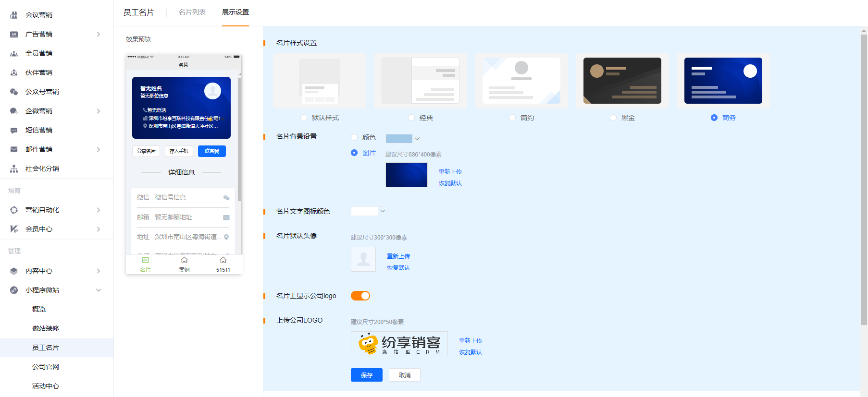Click the 公众号营销 WeChat icon
868x397 pixels.
(14, 92)
